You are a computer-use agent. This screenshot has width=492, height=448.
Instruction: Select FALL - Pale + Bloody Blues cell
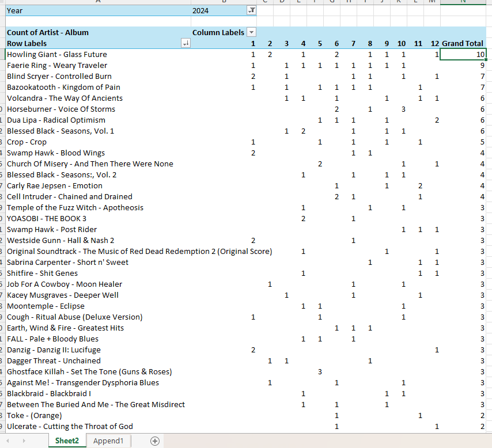click(x=98, y=339)
